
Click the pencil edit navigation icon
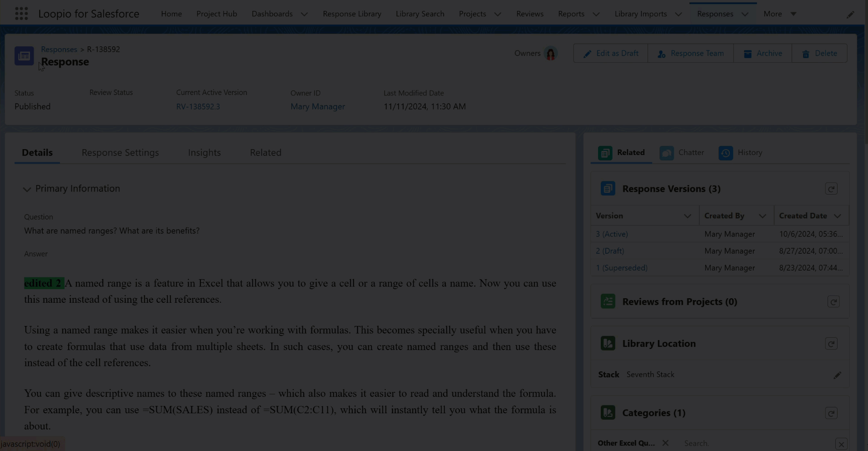[850, 15]
